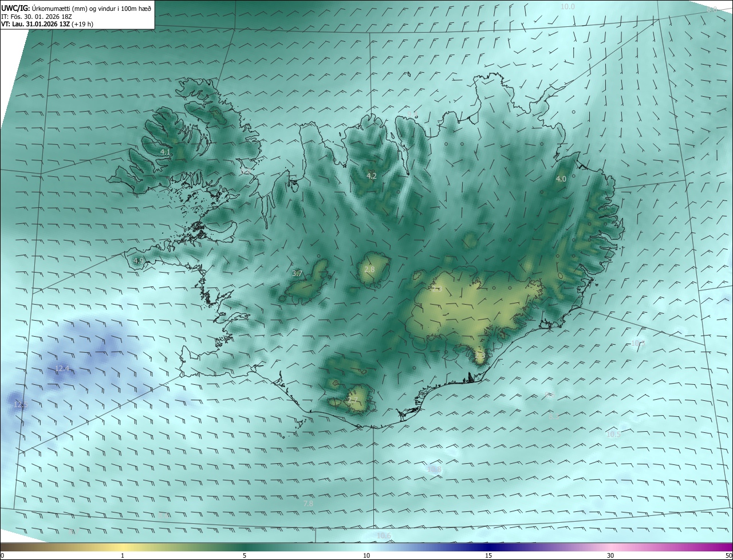Click the "10.6" value at the bottom
Image resolution: width=733 pixels, height=560 pixels.
[x=384, y=535]
